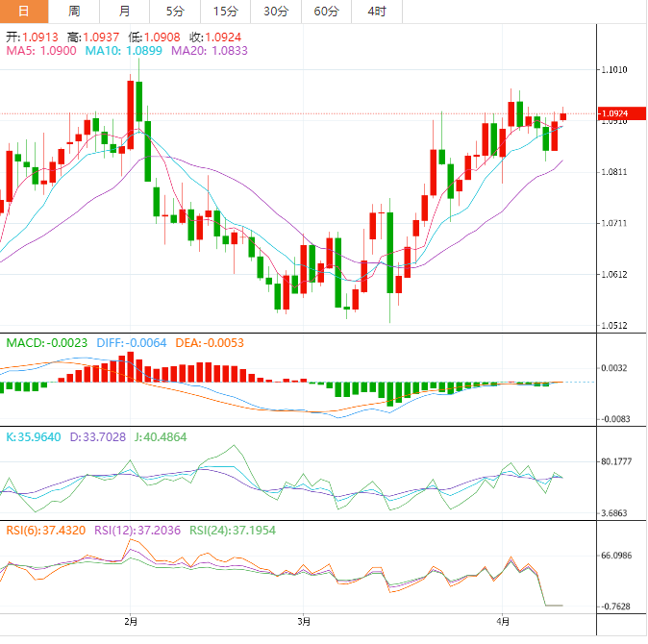Image resolution: width=648 pixels, height=644 pixels.
Task: Click the -0.7628 RSI axis label
Action: (x=615, y=607)
